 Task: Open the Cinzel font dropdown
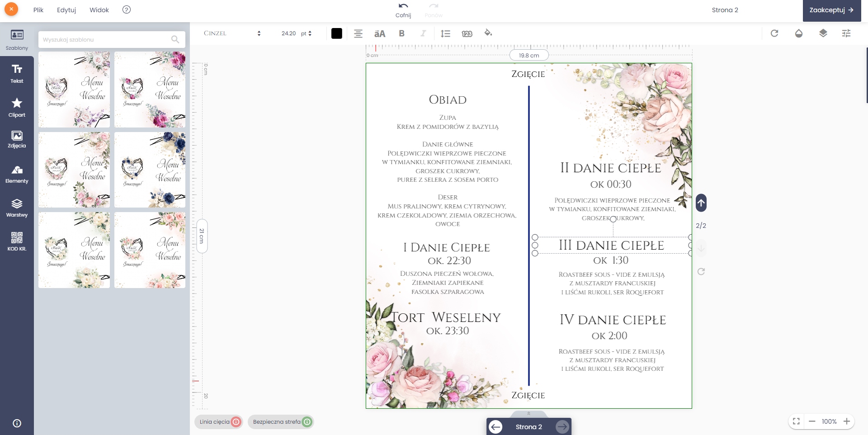[232, 33]
